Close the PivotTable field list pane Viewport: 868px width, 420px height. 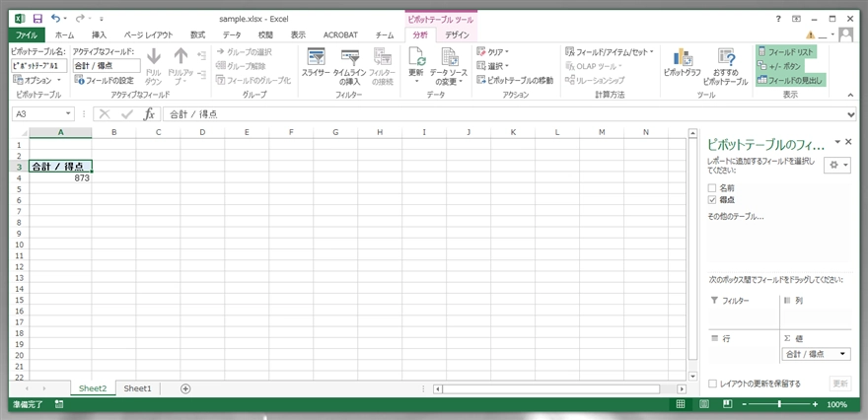coord(848,142)
